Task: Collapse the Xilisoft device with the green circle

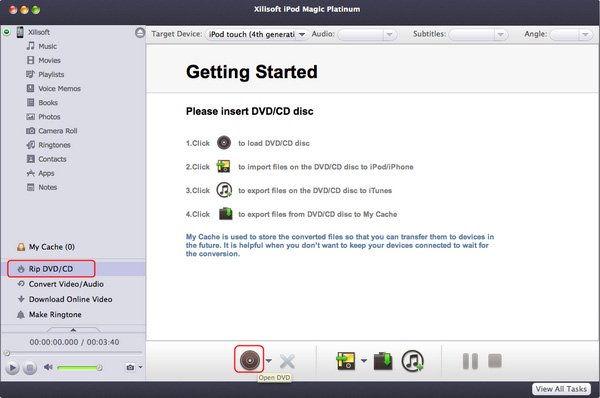Action: pos(7,32)
